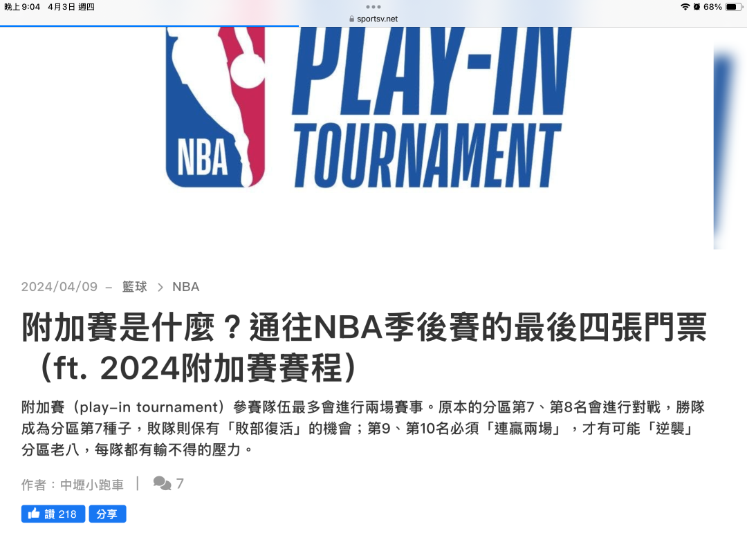The width and height of the screenshot is (747, 560).
Task: Open comments via the speech bubble icon
Action: coord(162,483)
